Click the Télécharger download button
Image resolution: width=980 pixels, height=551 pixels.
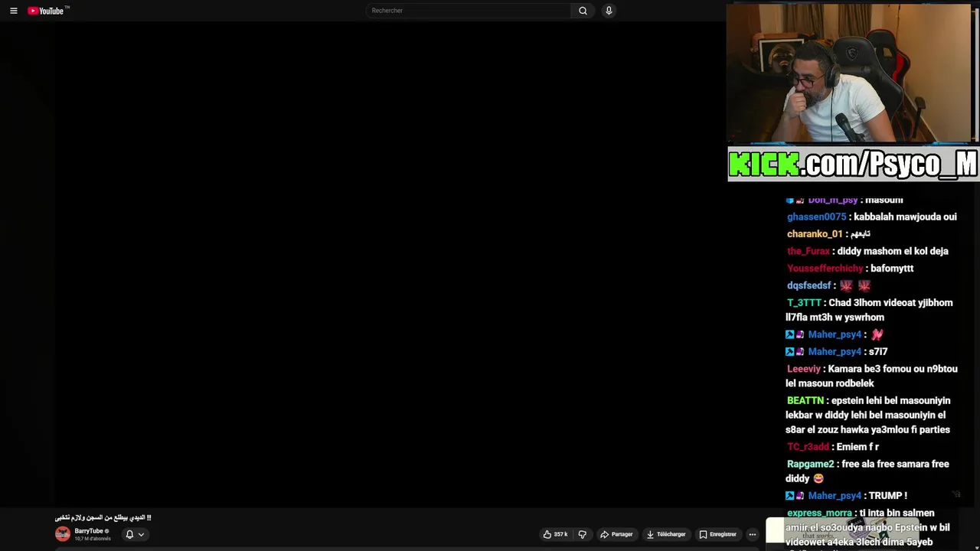(x=666, y=534)
